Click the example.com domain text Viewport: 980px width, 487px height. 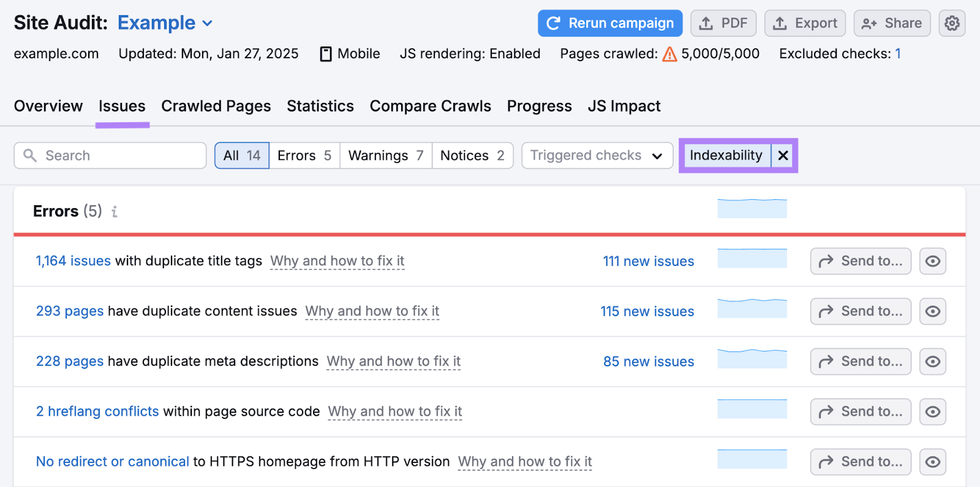click(x=56, y=54)
